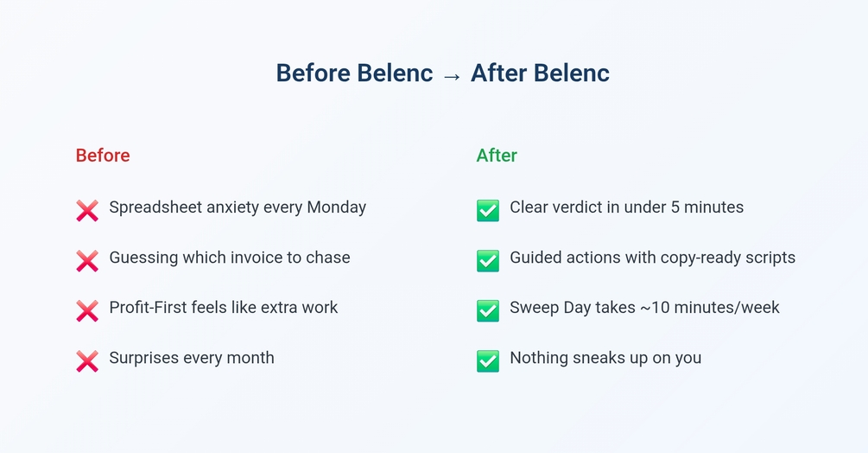Click red X beside Surprises every month
Image resolution: width=868 pixels, height=453 pixels.
coord(87,360)
